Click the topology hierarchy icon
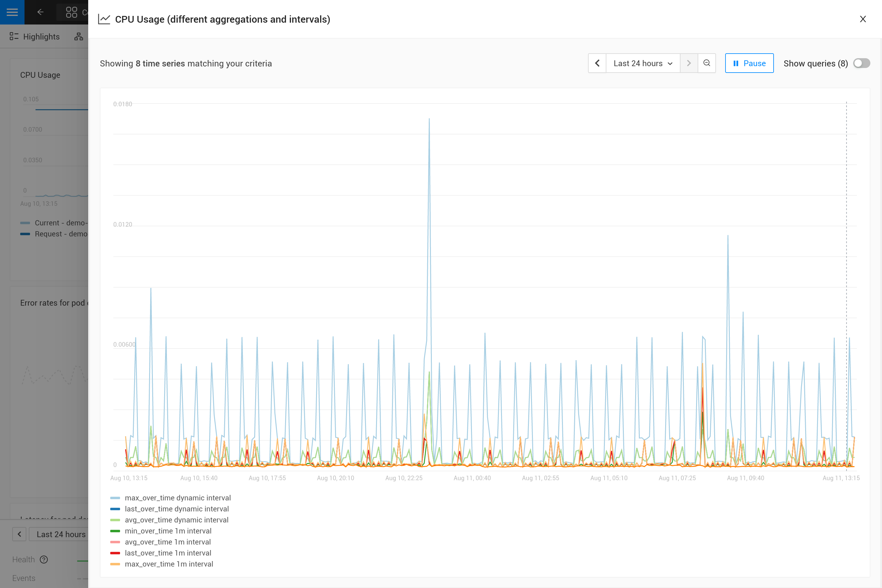The height and width of the screenshot is (588, 882). click(78, 37)
